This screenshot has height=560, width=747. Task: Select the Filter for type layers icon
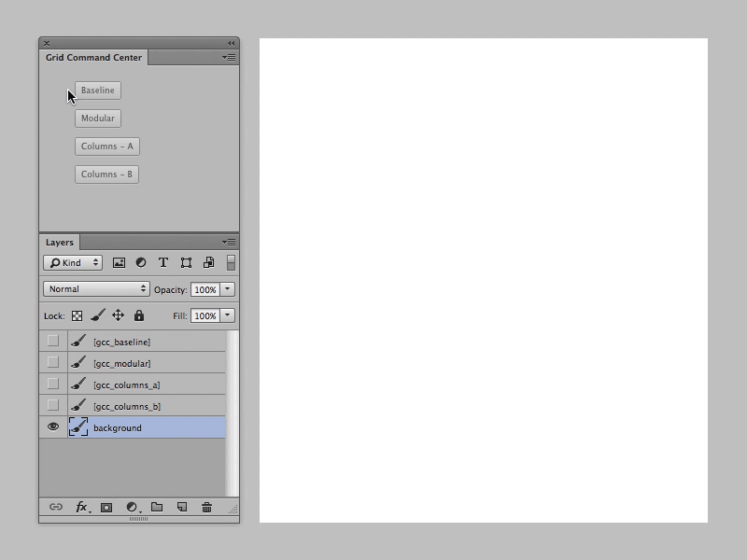[162, 262]
